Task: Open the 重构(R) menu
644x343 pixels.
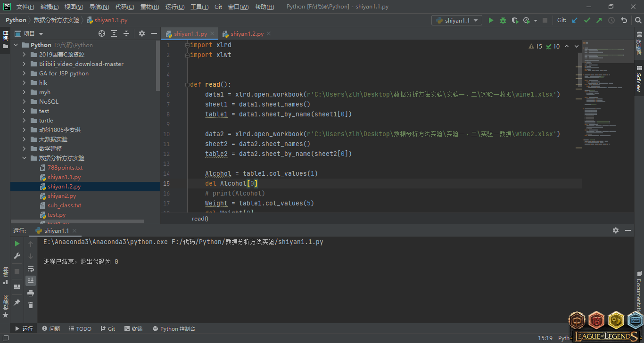Action: click(149, 7)
